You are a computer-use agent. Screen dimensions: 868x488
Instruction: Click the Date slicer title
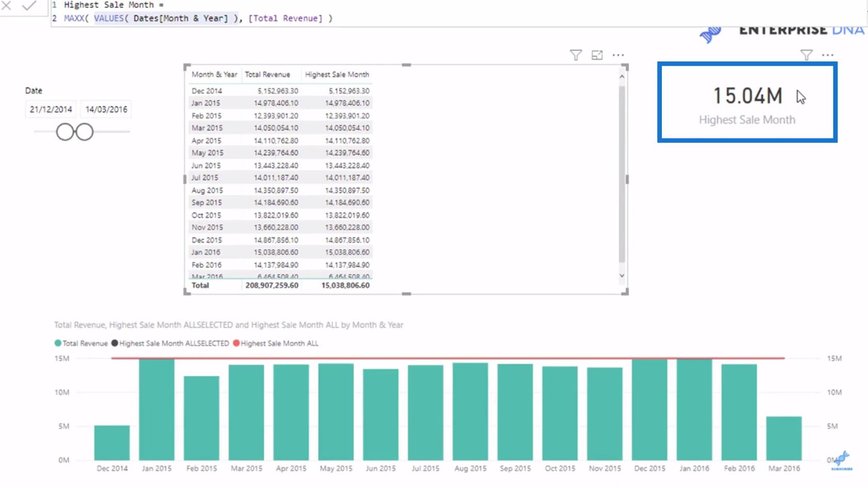point(34,90)
